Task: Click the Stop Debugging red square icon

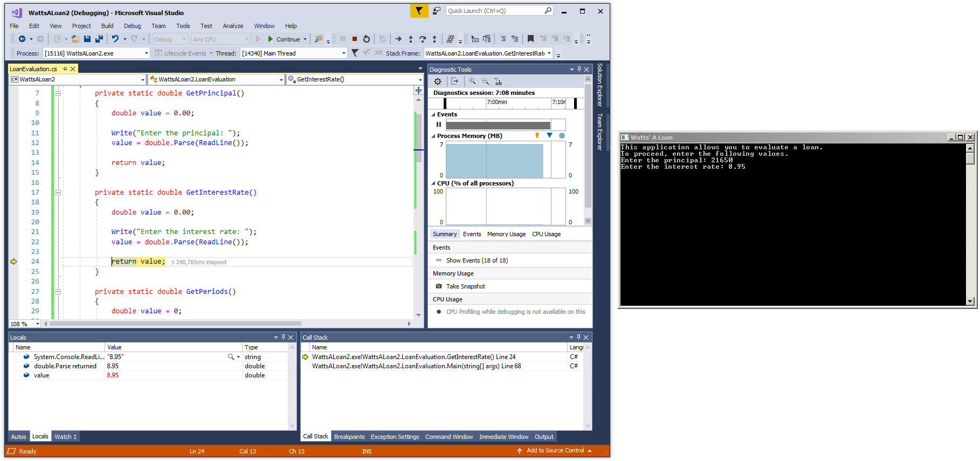Action: click(x=355, y=39)
